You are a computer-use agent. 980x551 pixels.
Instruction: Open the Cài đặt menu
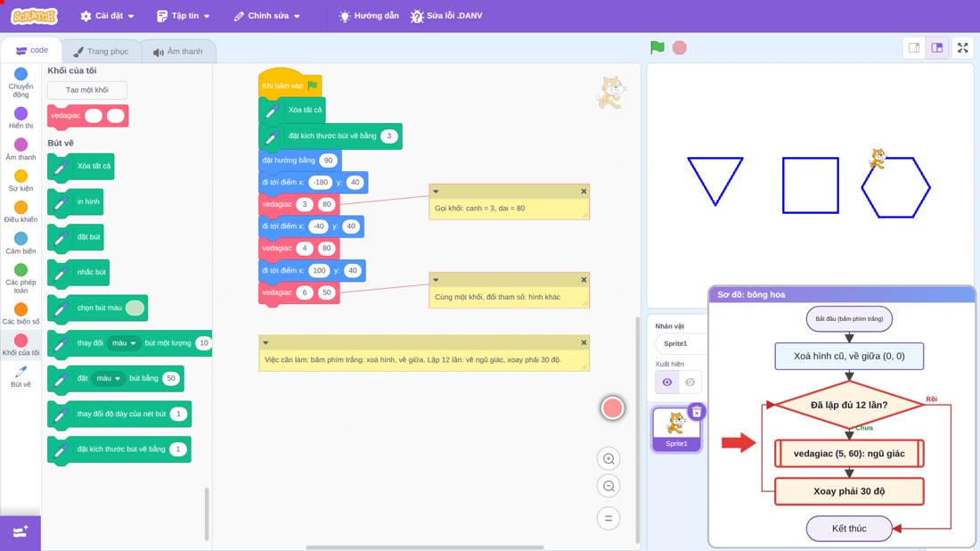click(108, 16)
